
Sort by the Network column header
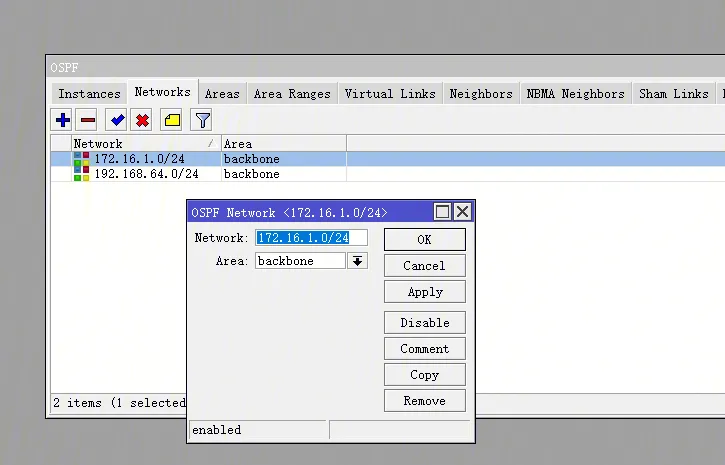[x=140, y=144]
